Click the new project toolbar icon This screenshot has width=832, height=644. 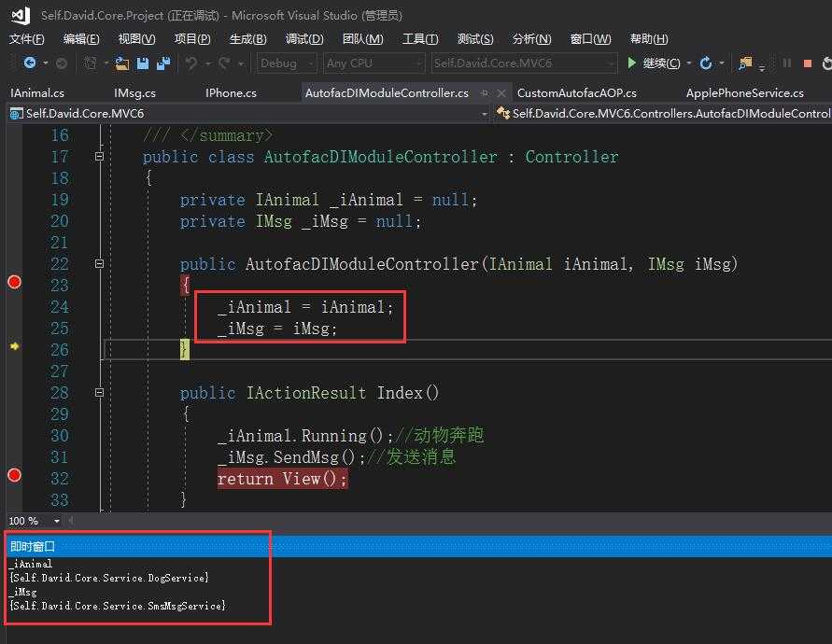pyautogui.click(x=91, y=63)
